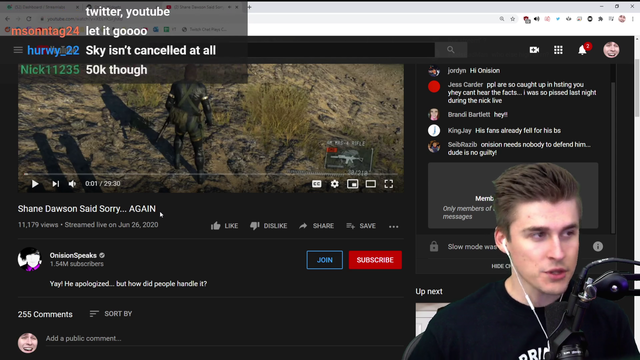Subscribe to OnisionSpeaks

(375, 260)
